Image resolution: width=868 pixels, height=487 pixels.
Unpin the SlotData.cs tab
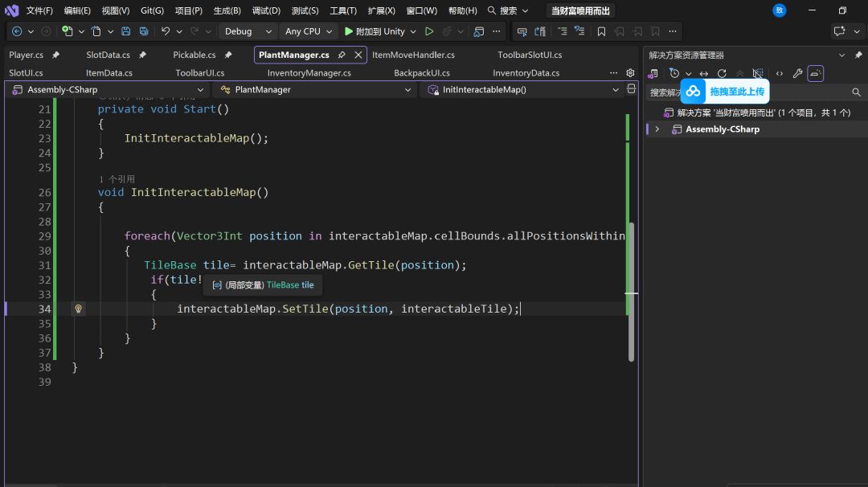tap(142, 55)
